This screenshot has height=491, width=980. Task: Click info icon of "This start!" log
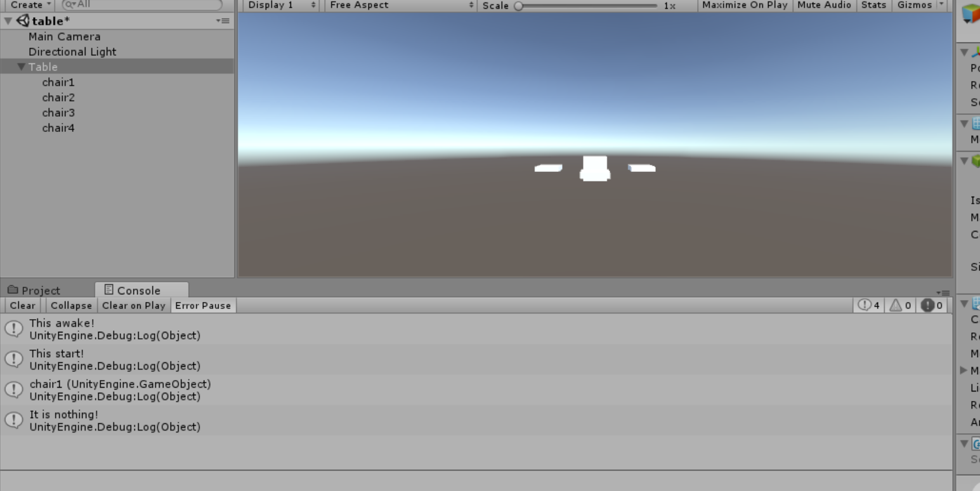point(14,359)
